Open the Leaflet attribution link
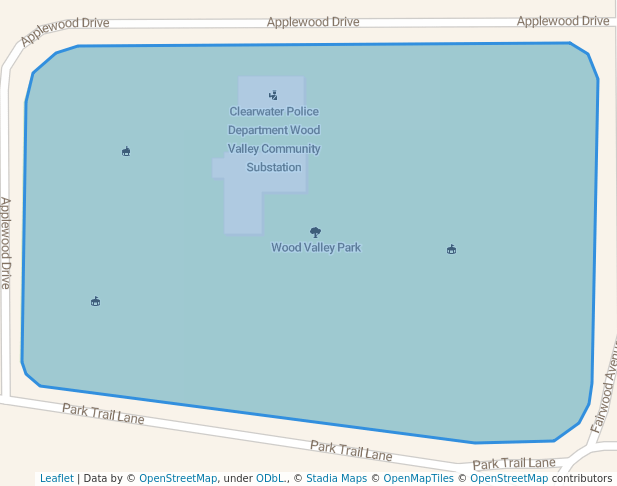 pyautogui.click(x=56, y=478)
